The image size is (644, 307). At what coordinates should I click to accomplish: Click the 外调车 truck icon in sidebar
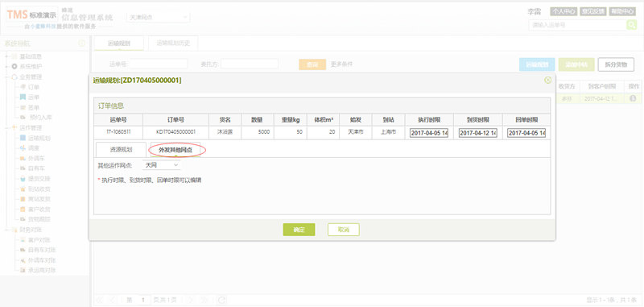pos(23,158)
